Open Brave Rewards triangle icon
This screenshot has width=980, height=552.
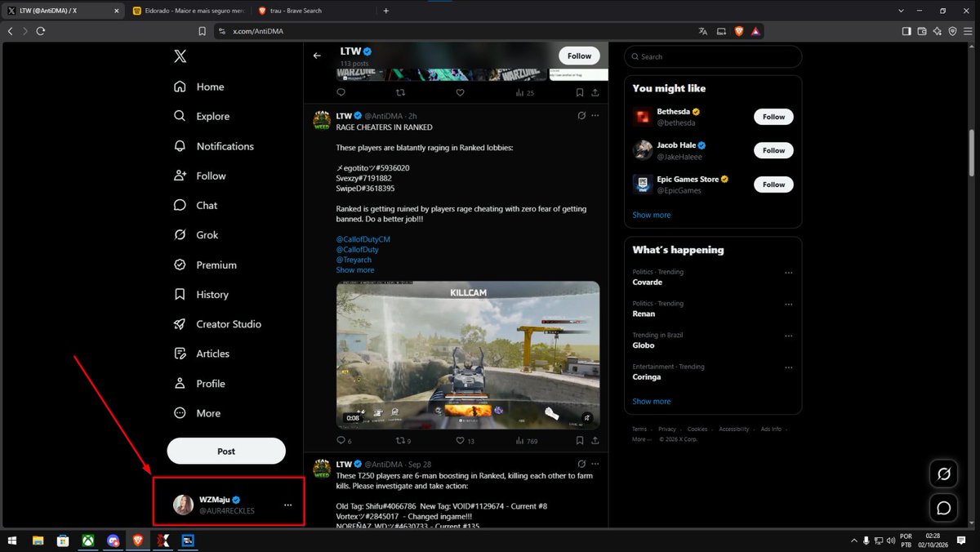click(755, 31)
